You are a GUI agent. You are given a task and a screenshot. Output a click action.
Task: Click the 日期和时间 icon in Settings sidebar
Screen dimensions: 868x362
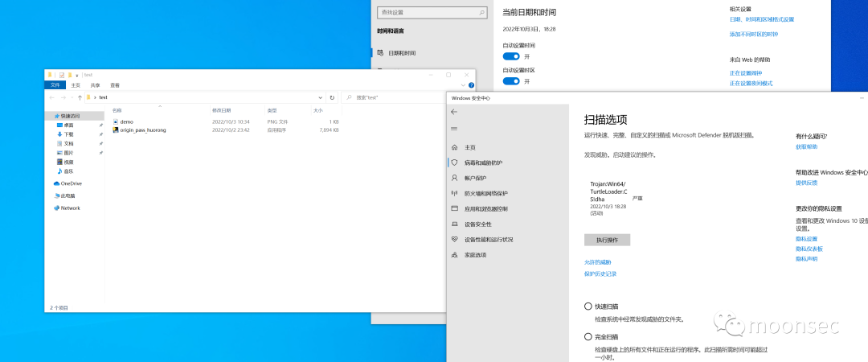(380, 52)
